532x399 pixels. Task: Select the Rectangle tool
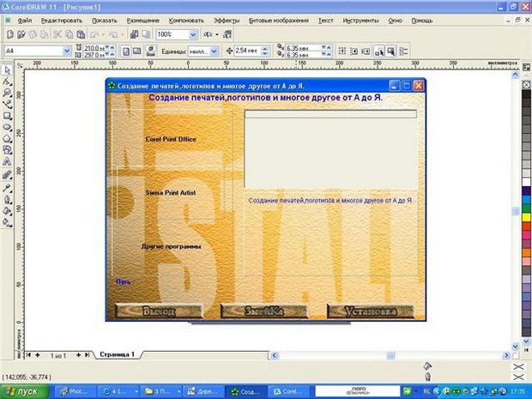7,115
